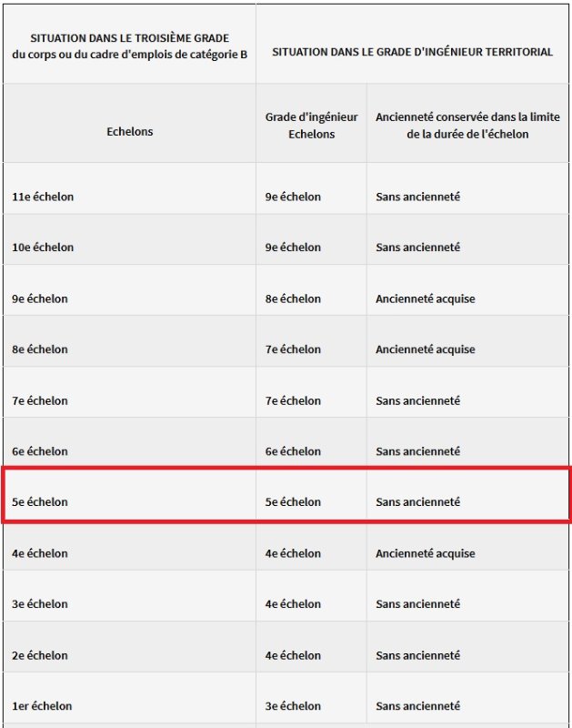Select the "1er échelon" cell
Screen dimensions: 572x728
point(42,706)
